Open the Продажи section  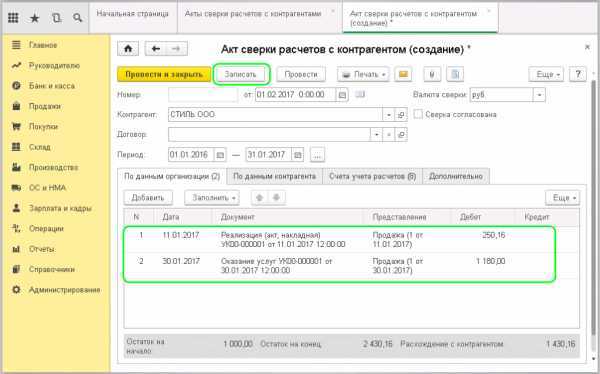click(x=45, y=106)
